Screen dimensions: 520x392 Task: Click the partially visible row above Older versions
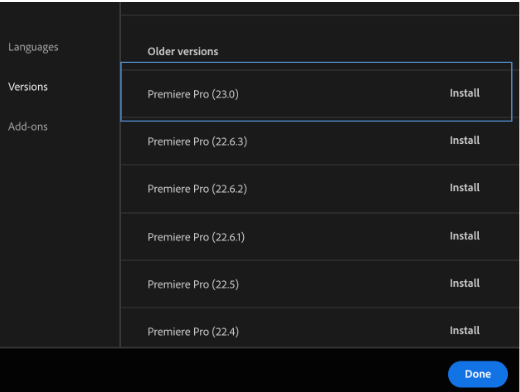click(x=319, y=8)
